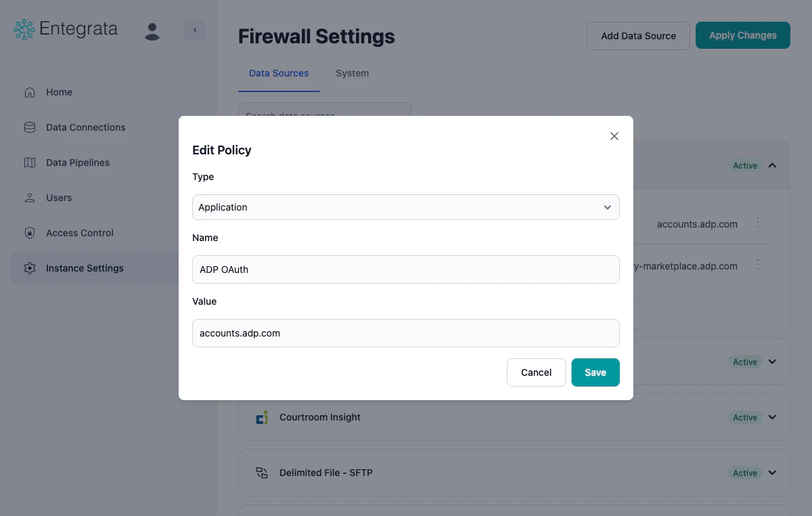This screenshot has width=812, height=516.
Task: Select the Home icon in sidebar
Action: click(29, 92)
